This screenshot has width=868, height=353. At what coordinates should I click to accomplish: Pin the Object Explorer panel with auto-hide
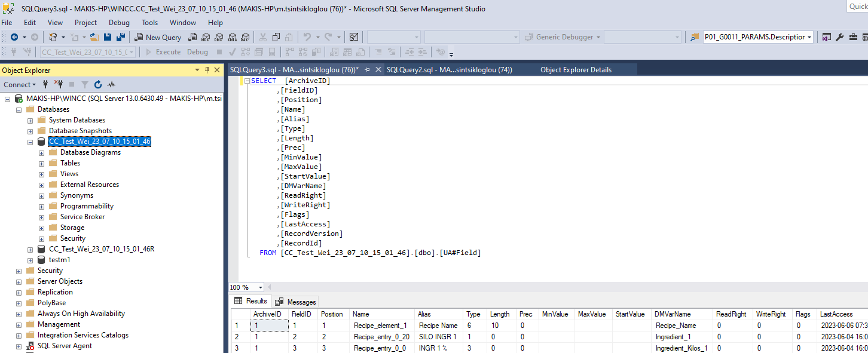click(207, 70)
